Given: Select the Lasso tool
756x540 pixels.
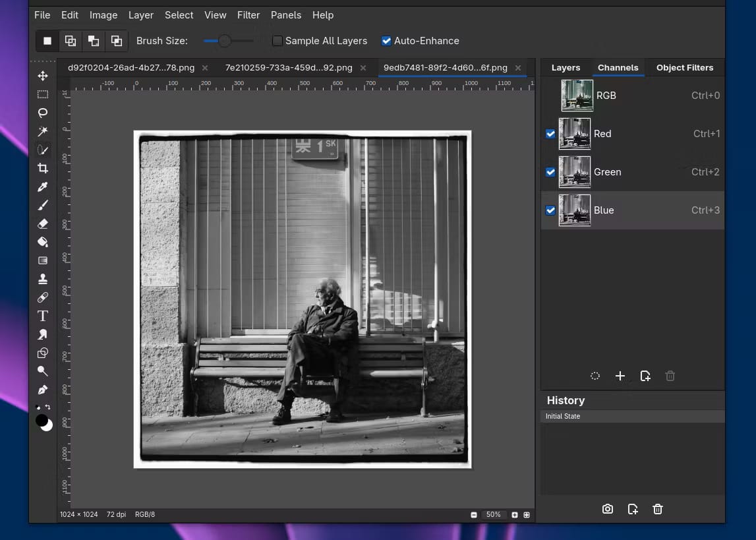Looking at the screenshot, I should pyautogui.click(x=43, y=113).
